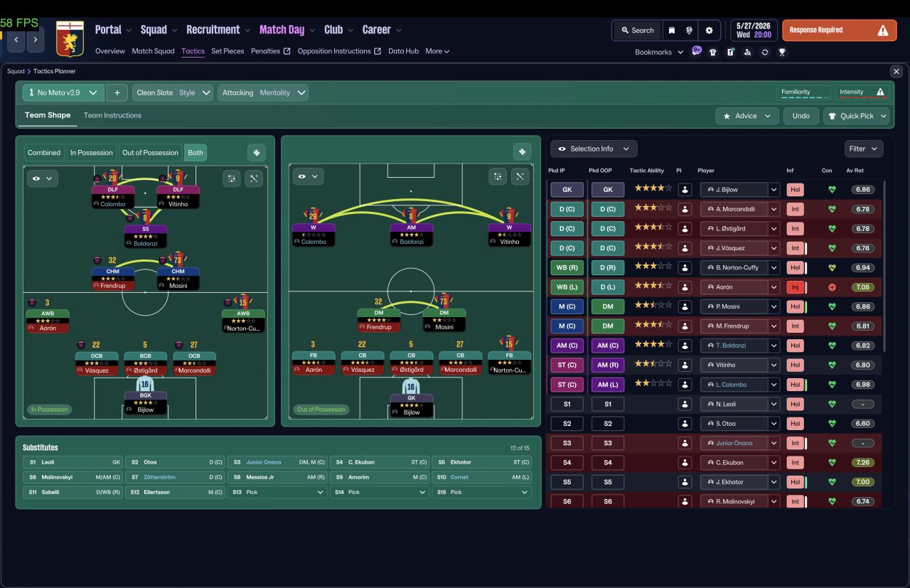Select the Both view toggle
This screenshot has width=910, height=588.
click(x=196, y=152)
